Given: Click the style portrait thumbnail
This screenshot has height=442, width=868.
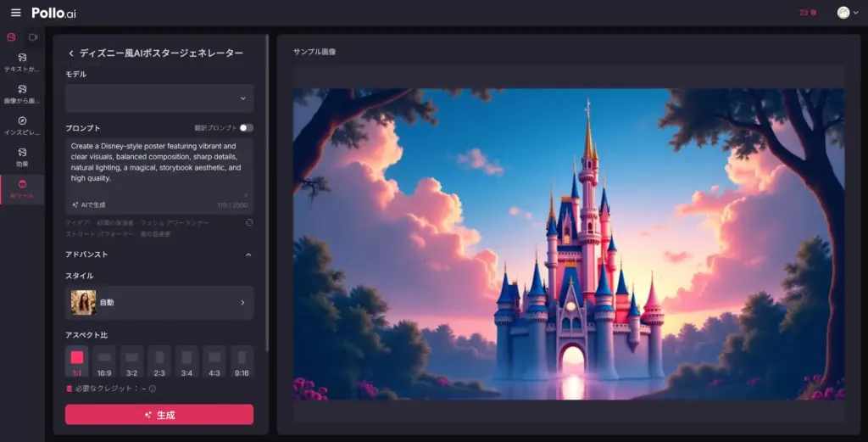Looking at the screenshot, I should (x=83, y=302).
